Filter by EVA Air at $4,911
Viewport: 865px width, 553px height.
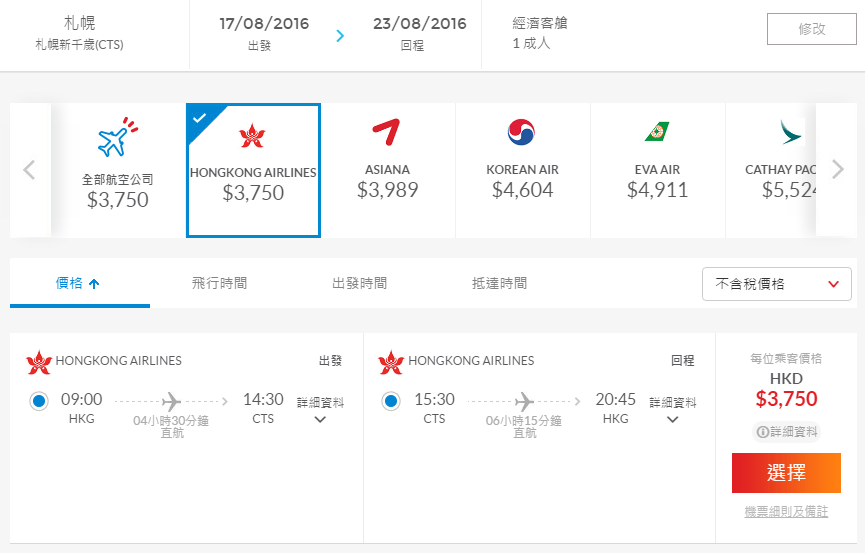[658, 170]
